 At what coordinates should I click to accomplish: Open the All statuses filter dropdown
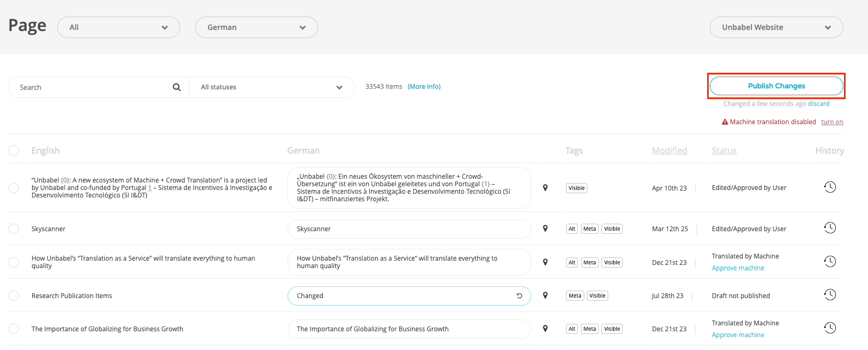272,87
